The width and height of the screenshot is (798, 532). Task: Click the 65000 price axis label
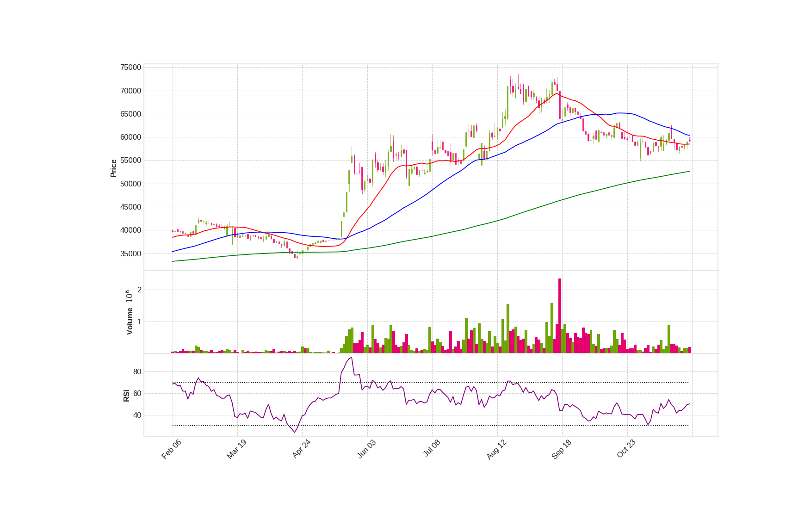tap(130, 114)
